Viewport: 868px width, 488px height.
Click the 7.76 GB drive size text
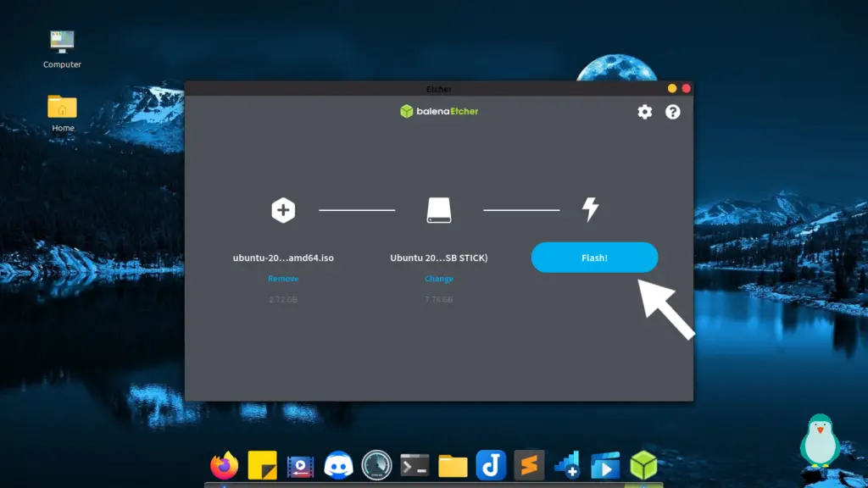[439, 299]
